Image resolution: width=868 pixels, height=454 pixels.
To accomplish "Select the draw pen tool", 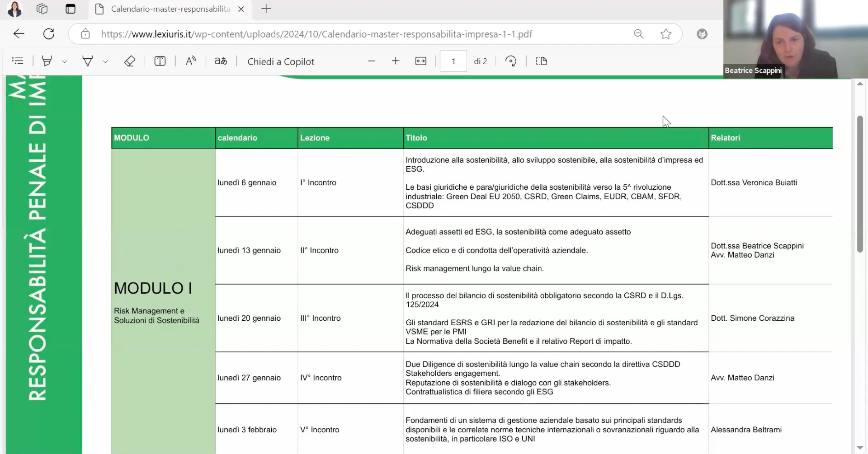I will tap(88, 61).
